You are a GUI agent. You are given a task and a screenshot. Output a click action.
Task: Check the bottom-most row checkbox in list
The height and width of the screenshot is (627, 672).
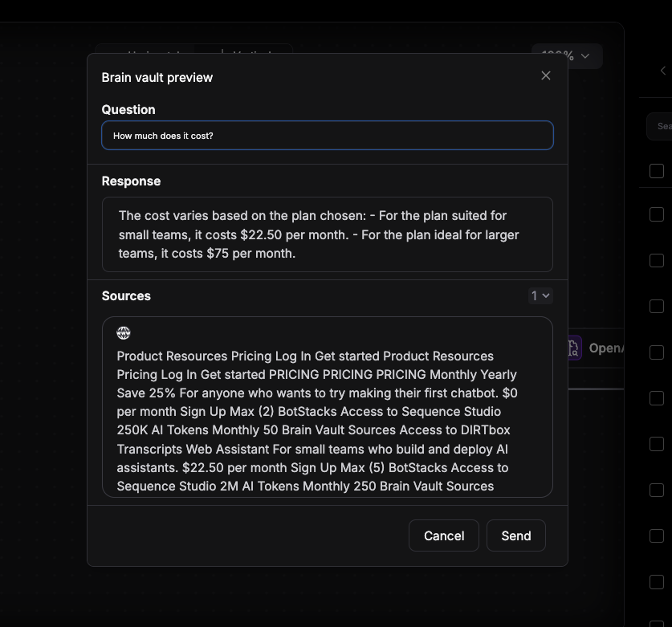pyautogui.click(x=657, y=582)
